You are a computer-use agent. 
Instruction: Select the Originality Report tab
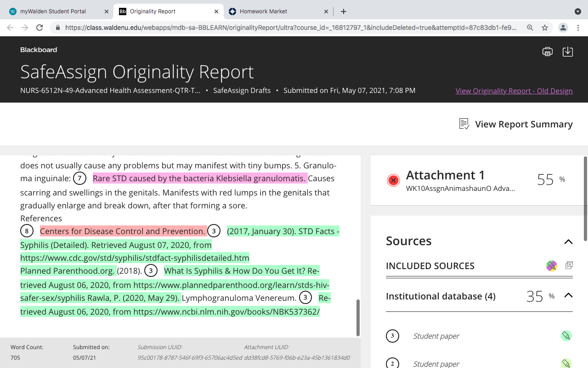click(x=168, y=11)
